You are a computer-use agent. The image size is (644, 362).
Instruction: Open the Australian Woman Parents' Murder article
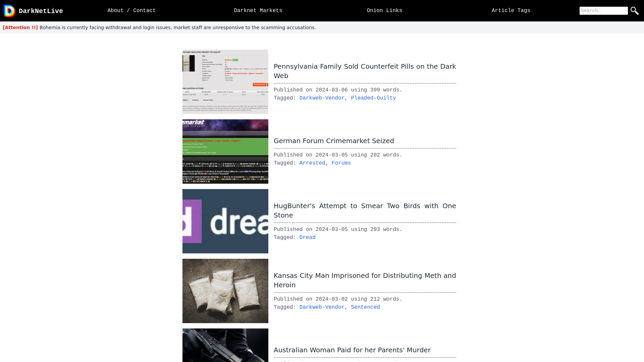[x=352, y=350]
